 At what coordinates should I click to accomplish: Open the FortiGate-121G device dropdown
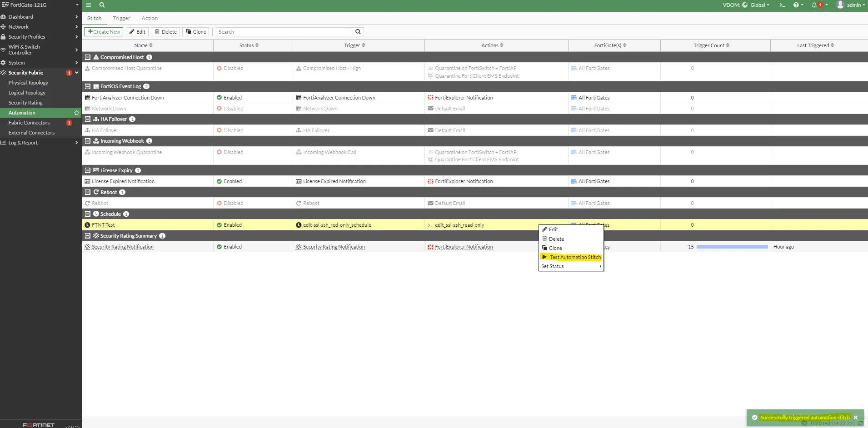coord(40,5)
